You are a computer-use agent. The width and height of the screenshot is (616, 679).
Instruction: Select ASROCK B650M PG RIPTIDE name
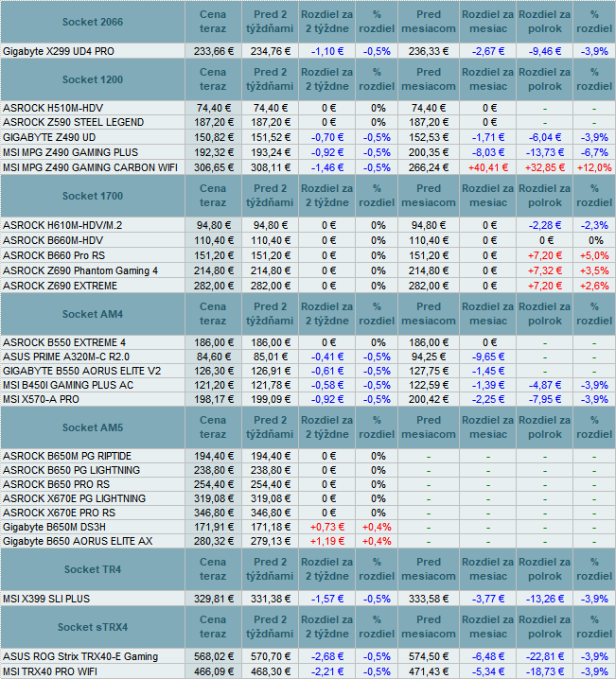pos(67,456)
